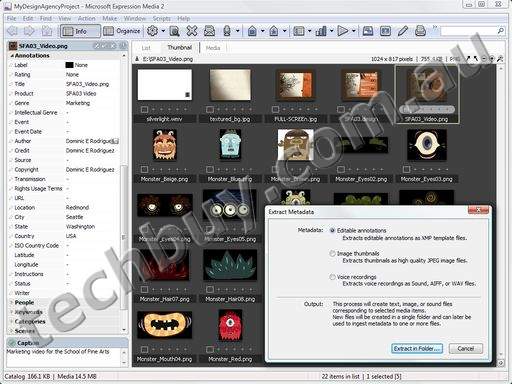Image resolution: width=512 pixels, height=384 pixels.
Task: Tick the checkbox under silverlight.wmv
Action: [144, 109]
